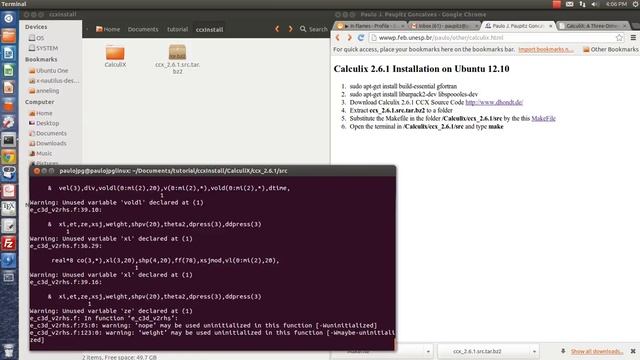Open the Ubuntu Dash home launcher icon
The height and width of the screenshot is (360, 640).
(x=9, y=18)
